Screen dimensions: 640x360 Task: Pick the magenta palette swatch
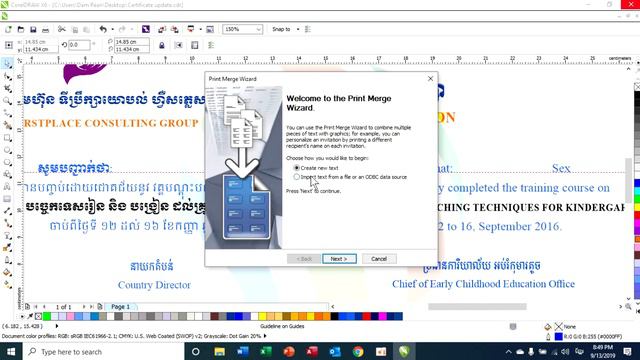pos(382,316)
